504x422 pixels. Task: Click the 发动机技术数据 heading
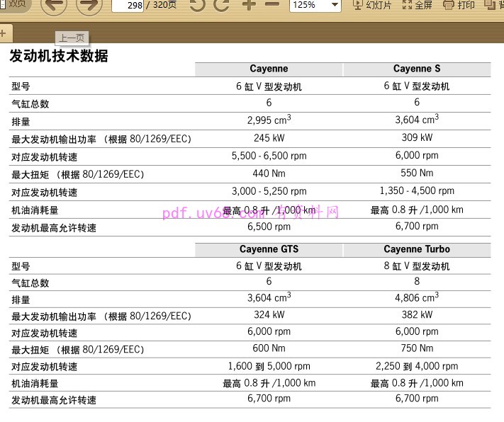59,56
